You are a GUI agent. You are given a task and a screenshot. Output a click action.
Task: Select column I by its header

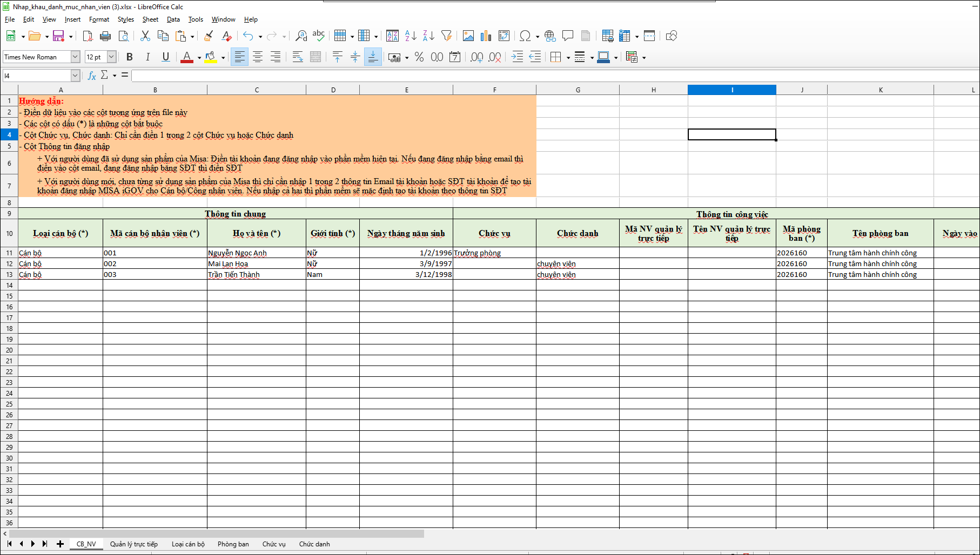732,90
